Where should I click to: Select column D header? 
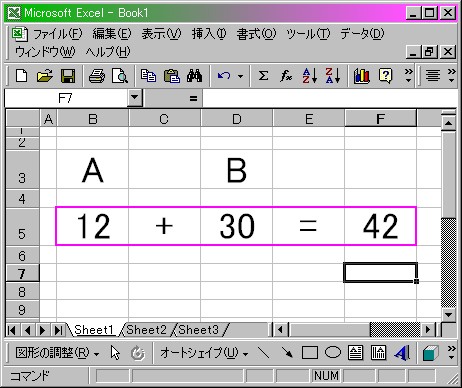(x=236, y=119)
